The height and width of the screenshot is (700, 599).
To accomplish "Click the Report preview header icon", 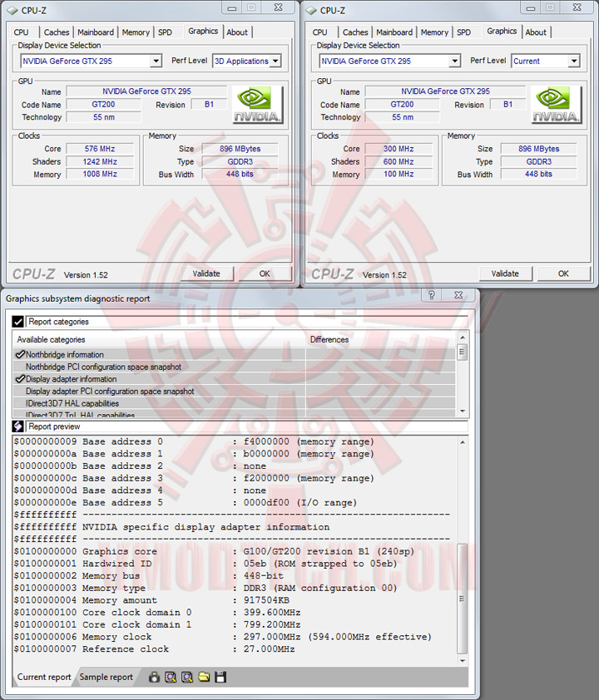I will pos(17,426).
